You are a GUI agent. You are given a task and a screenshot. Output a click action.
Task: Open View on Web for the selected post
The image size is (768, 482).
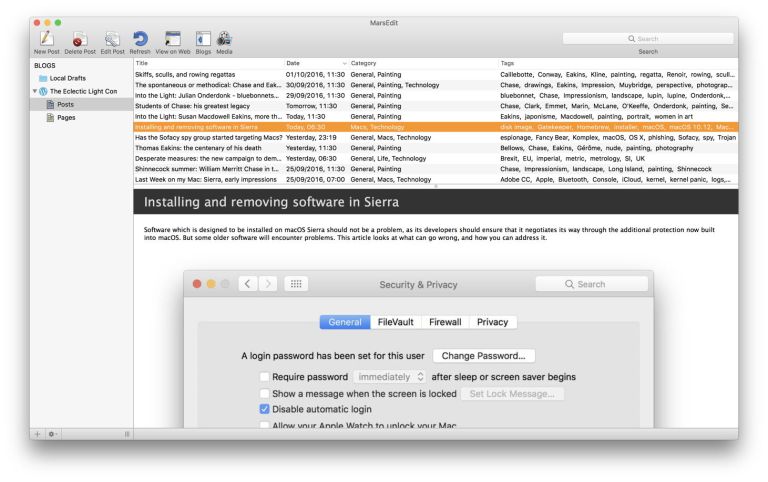pos(172,42)
